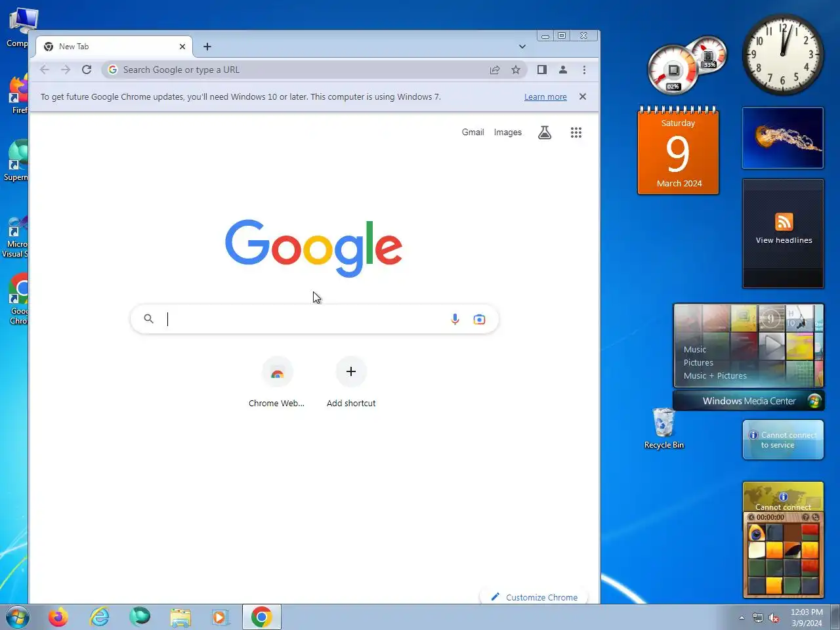Click the Chrome taskbar button
The height and width of the screenshot is (630, 840).
coord(262,617)
